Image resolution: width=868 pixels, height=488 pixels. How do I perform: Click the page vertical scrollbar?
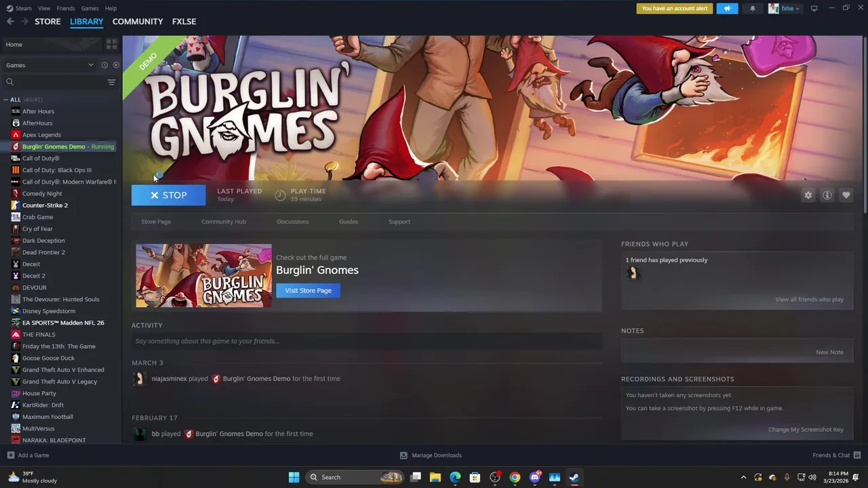[865, 125]
